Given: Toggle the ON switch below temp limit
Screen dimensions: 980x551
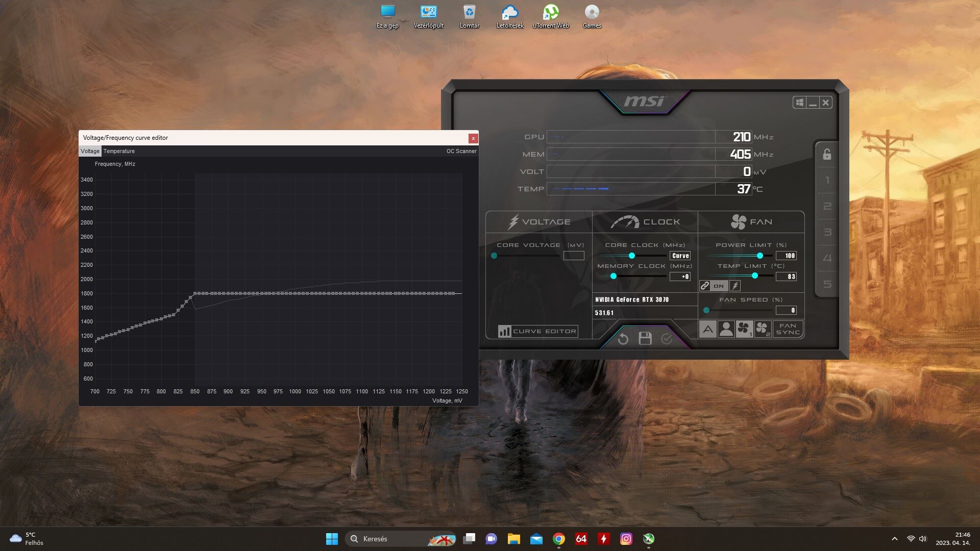Looking at the screenshot, I should point(719,286).
